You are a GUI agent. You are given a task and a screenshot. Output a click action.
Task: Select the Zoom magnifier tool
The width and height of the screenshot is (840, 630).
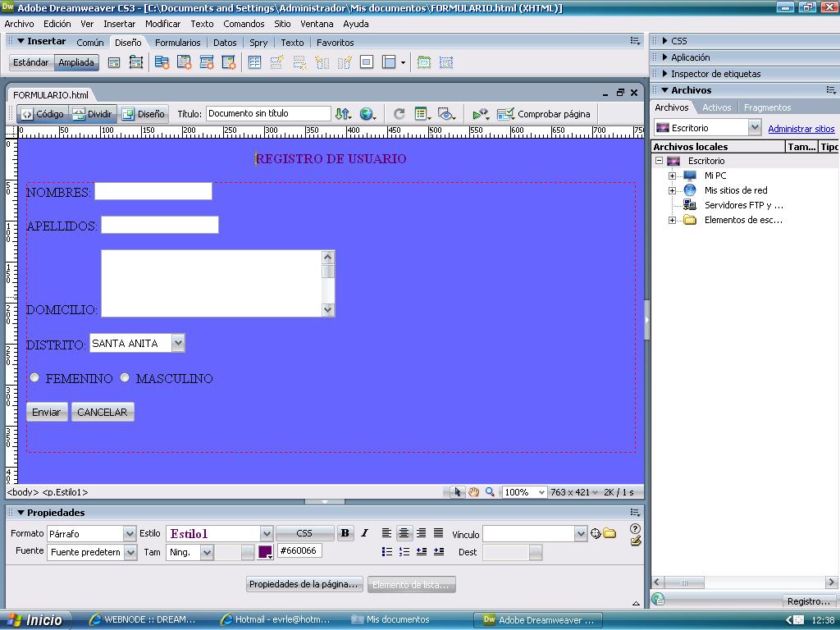(x=490, y=492)
